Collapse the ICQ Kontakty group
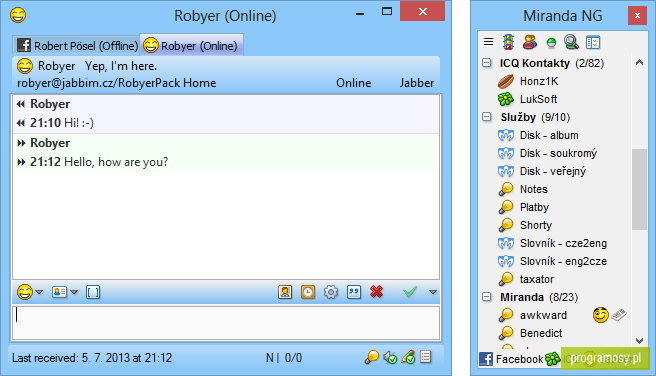 coord(487,63)
